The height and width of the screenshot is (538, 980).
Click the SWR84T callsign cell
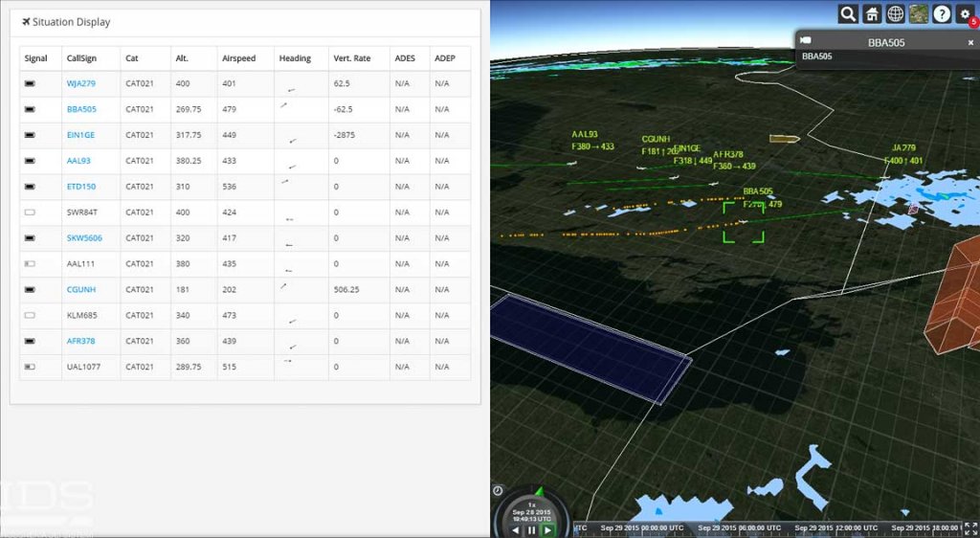[x=82, y=213]
